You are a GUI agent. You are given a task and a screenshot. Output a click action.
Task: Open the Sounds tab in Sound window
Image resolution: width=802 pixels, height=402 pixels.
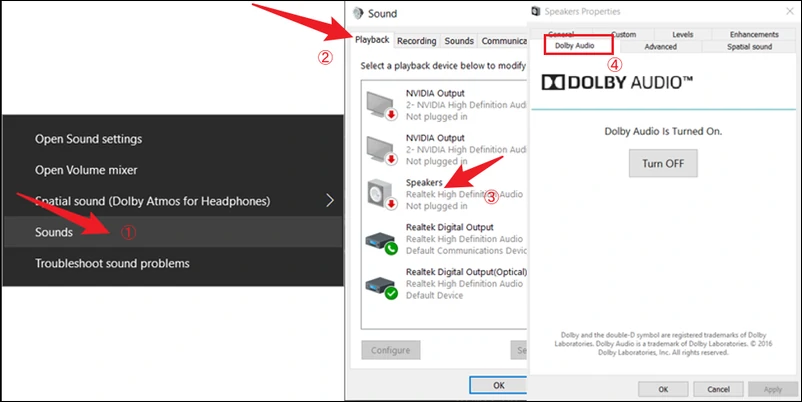click(459, 41)
